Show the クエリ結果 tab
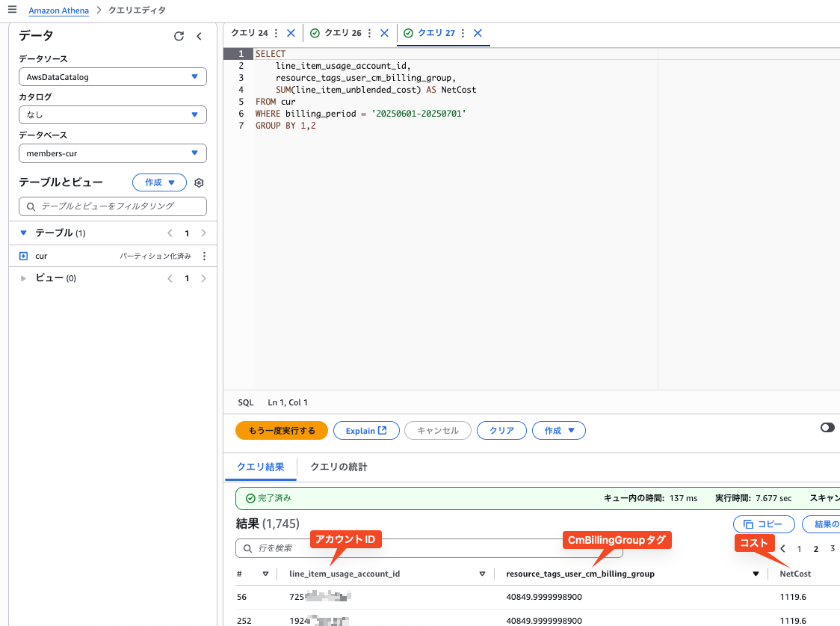840x626 pixels. (x=260, y=467)
